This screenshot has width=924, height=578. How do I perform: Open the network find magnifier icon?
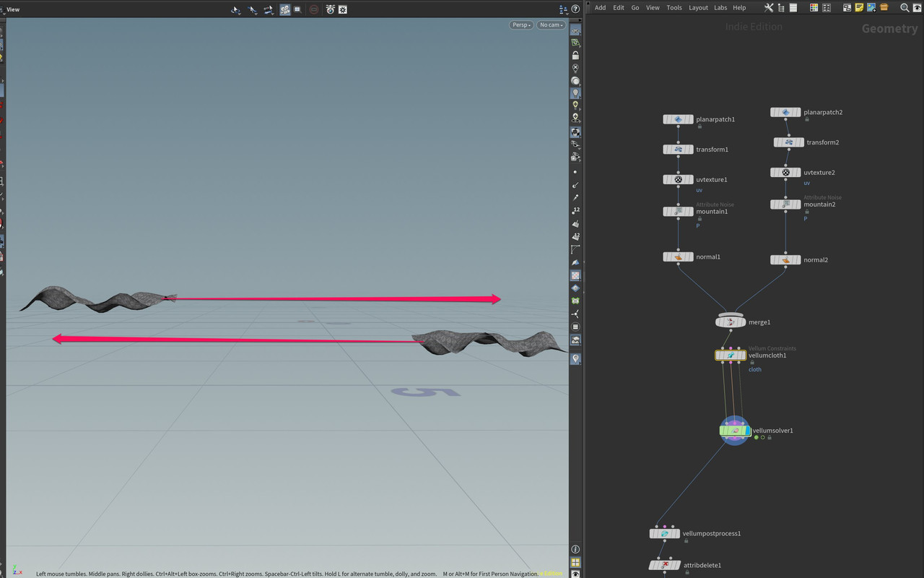pyautogui.click(x=905, y=7)
